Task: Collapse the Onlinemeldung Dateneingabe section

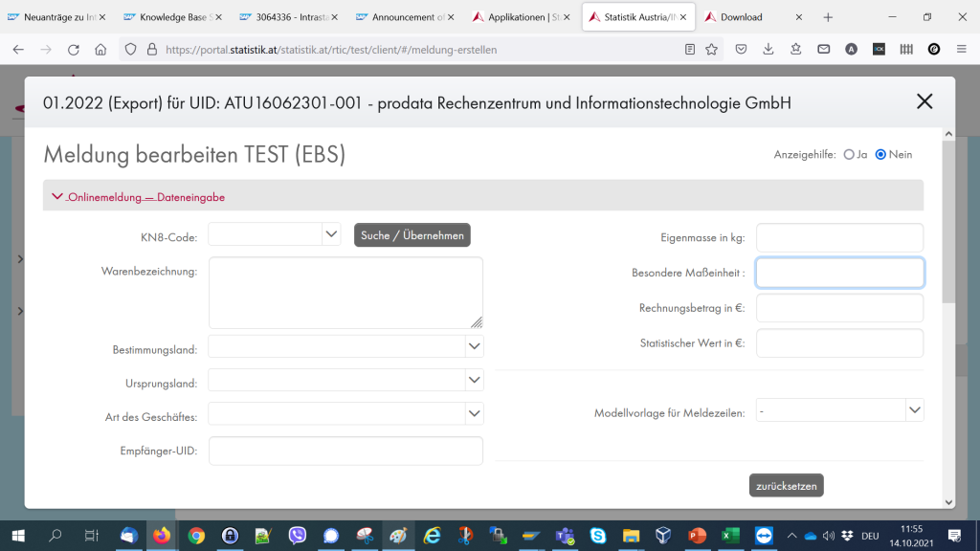Action: point(57,195)
